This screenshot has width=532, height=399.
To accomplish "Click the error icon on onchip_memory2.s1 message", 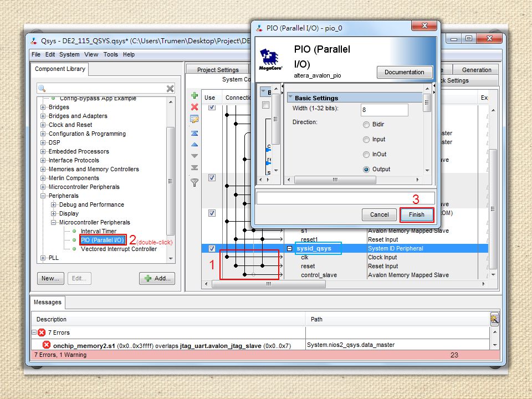I will [47, 345].
